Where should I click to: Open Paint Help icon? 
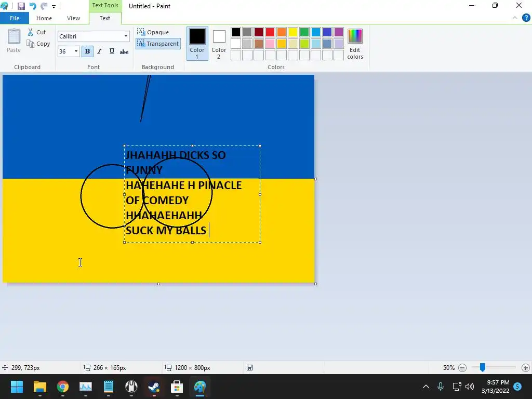[526, 18]
